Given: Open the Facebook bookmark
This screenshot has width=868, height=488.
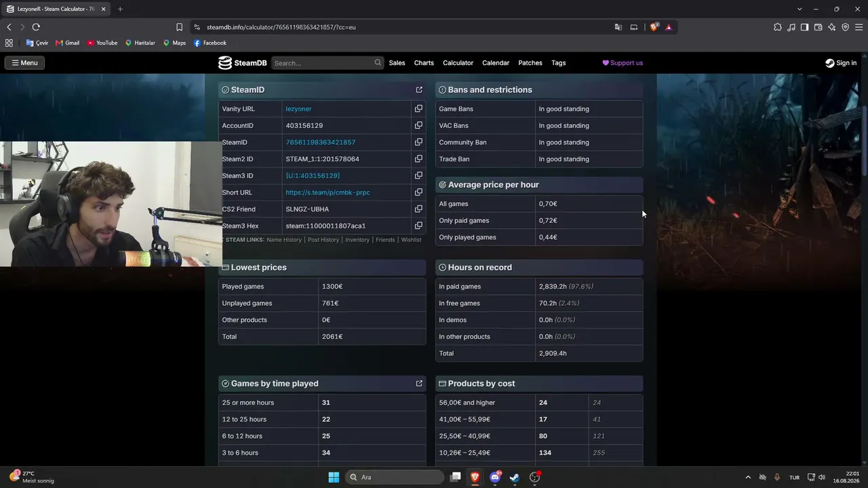Looking at the screenshot, I should tap(210, 43).
